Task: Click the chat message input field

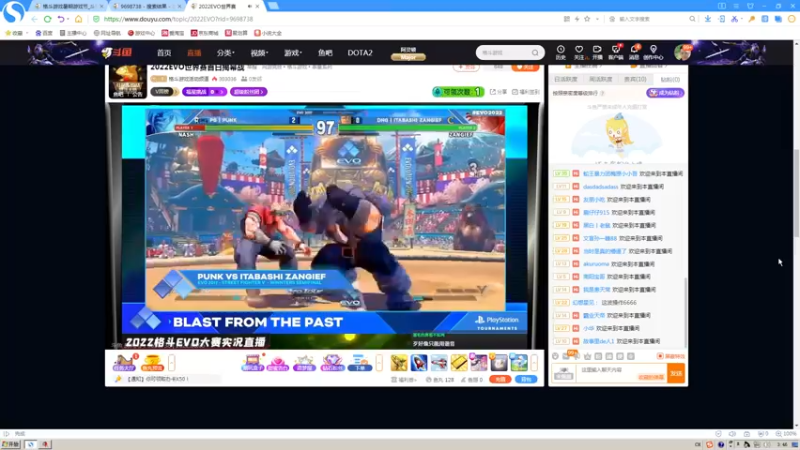Action: pos(621,373)
